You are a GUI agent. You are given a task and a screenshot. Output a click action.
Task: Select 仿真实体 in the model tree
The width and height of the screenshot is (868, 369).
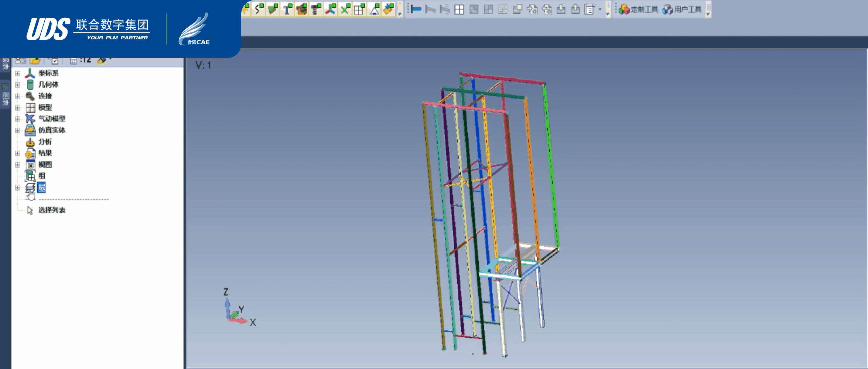click(x=52, y=130)
